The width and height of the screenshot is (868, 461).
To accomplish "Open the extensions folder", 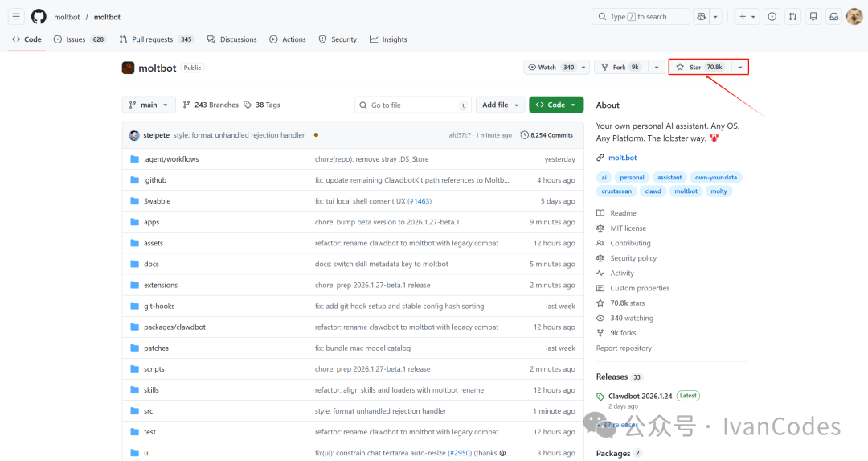I will pyautogui.click(x=161, y=286).
